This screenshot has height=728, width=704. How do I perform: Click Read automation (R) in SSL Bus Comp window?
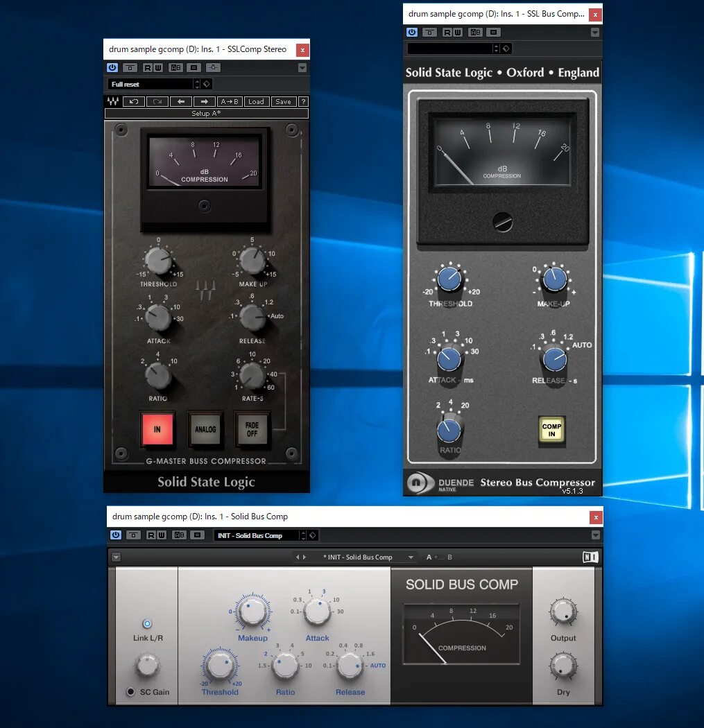[447, 33]
